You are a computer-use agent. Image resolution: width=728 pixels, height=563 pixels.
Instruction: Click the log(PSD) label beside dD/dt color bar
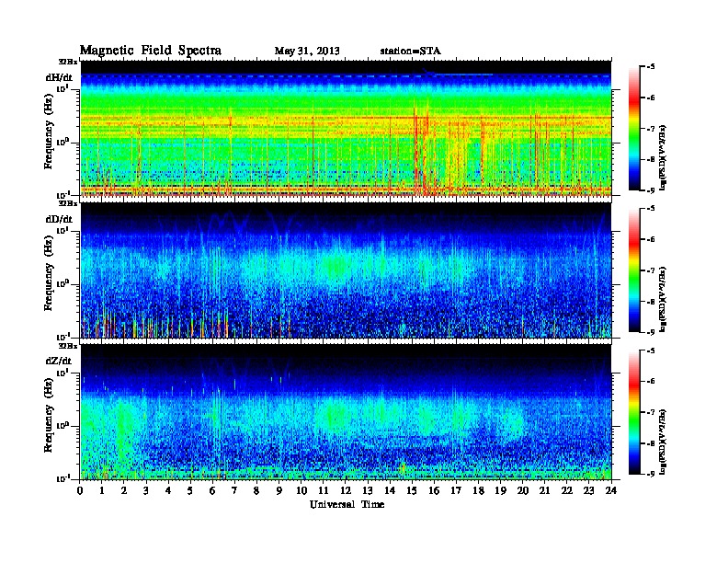tap(663, 300)
